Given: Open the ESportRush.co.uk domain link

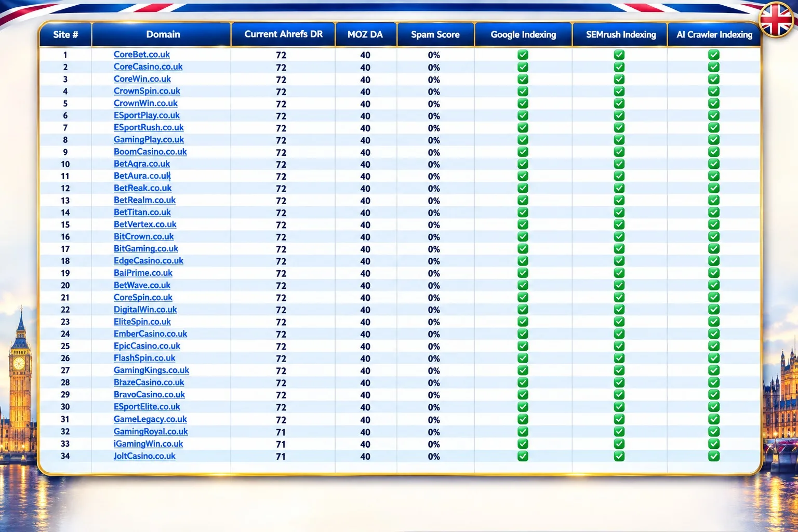Looking at the screenshot, I should pos(149,127).
